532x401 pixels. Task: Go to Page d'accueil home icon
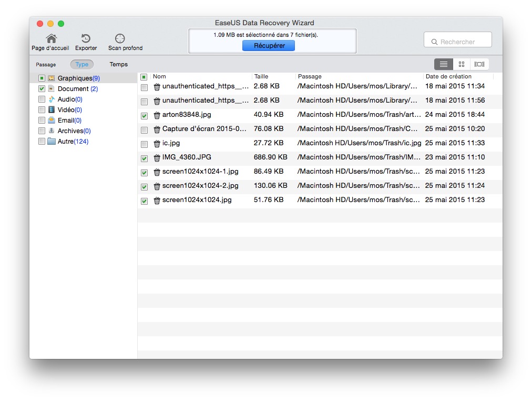(x=51, y=38)
